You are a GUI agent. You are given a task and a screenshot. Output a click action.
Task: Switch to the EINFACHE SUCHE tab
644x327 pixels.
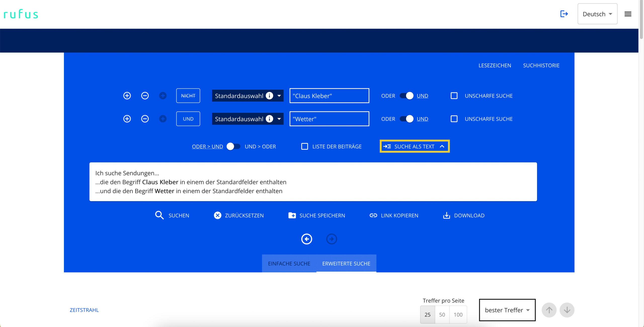pyautogui.click(x=289, y=264)
